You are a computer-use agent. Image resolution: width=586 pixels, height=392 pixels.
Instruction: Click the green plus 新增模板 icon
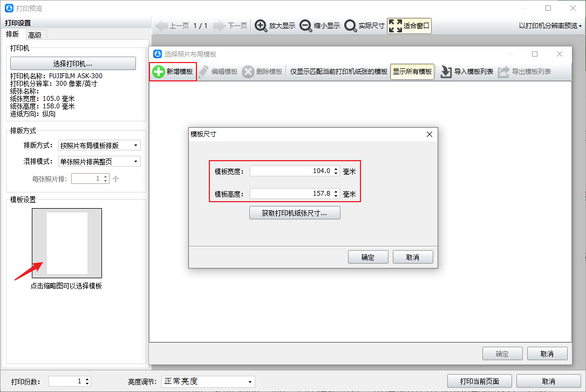[x=159, y=72]
